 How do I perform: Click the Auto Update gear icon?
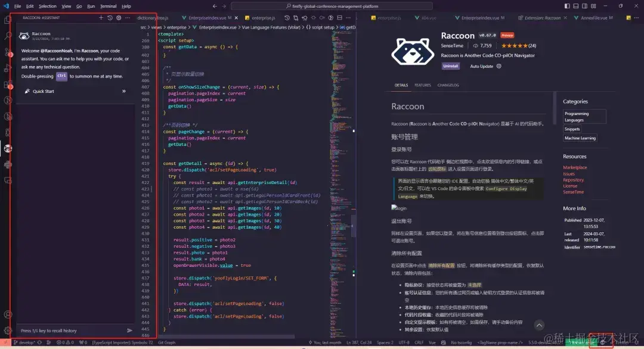pyautogui.click(x=499, y=66)
